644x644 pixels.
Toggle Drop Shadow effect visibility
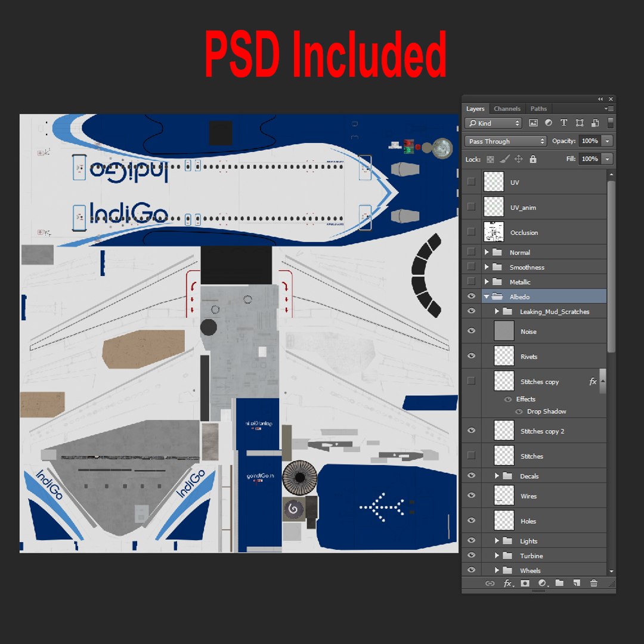519,411
